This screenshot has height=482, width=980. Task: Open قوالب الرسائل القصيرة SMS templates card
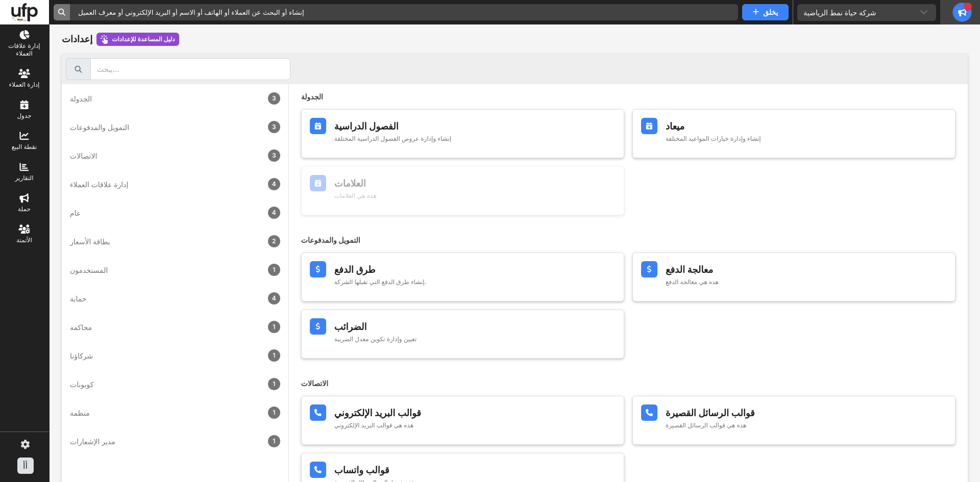point(793,420)
